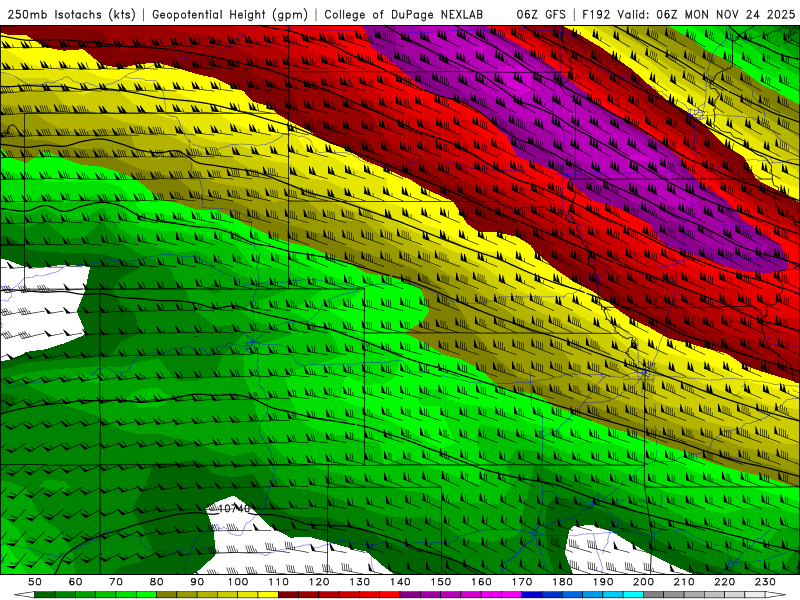This screenshot has height=600, width=800.
Task: Click the "80" value on the color scale
Action: [x=157, y=582]
